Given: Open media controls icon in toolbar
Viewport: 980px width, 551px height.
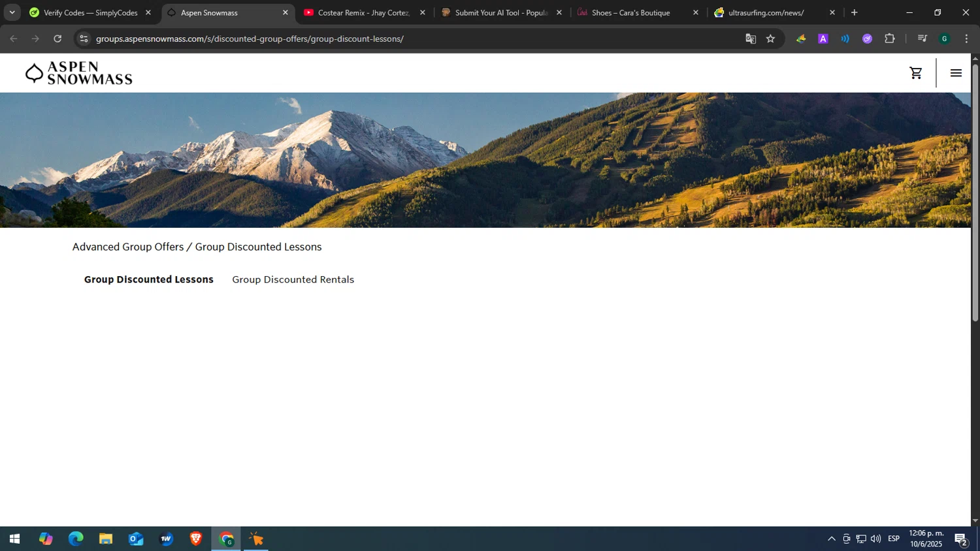Looking at the screenshot, I should [x=922, y=39].
